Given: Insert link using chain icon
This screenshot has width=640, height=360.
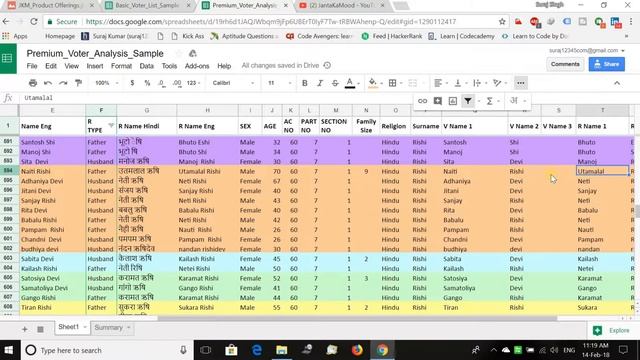Looking at the screenshot, I should point(422,101).
